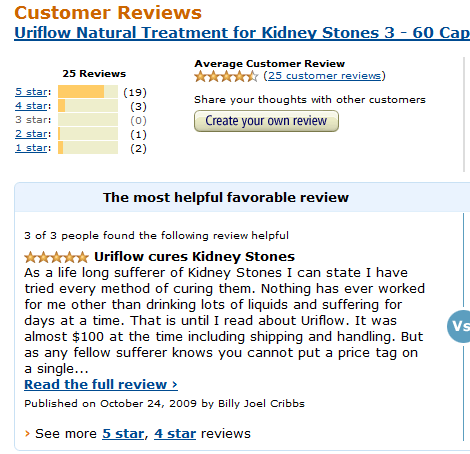Filter by 5 star reviews in histogram
This screenshot has height=454, width=470.
point(31,92)
